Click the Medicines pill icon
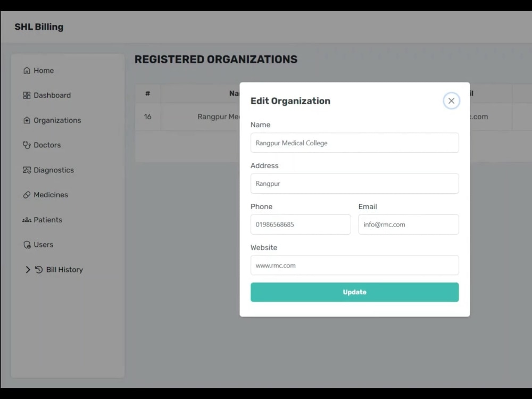Viewport: 532px width, 399px height. (27, 195)
